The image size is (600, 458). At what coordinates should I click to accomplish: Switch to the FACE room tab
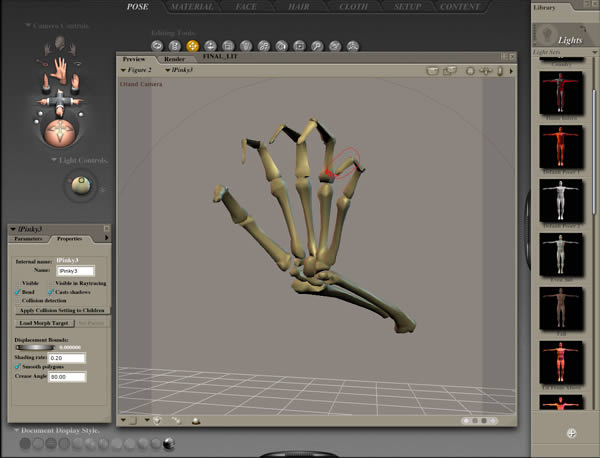[x=246, y=7]
